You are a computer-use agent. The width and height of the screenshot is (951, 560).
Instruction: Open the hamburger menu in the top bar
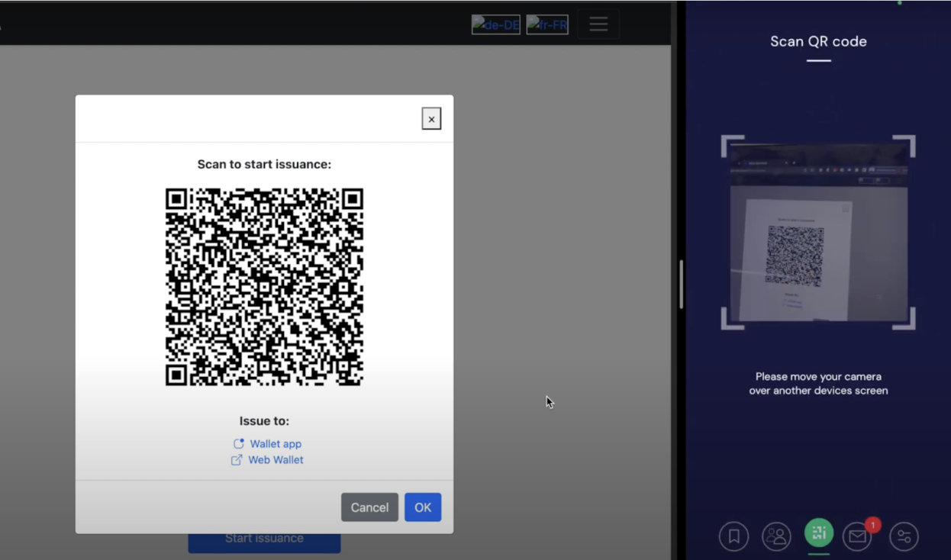click(598, 24)
